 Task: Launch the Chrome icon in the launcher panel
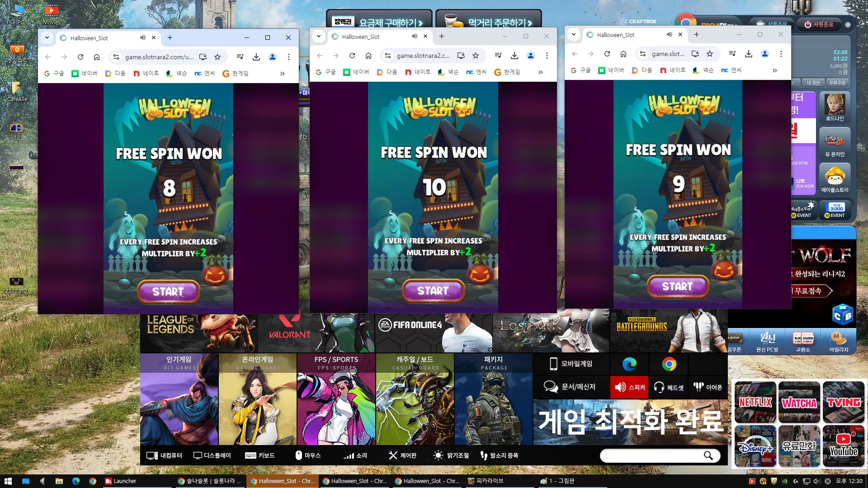[x=669, y=364]
